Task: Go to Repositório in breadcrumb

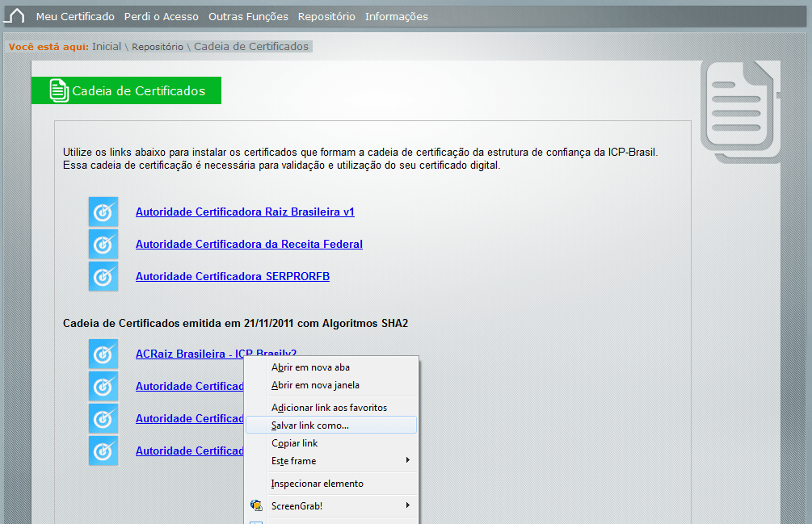Action: click(158, 47)
